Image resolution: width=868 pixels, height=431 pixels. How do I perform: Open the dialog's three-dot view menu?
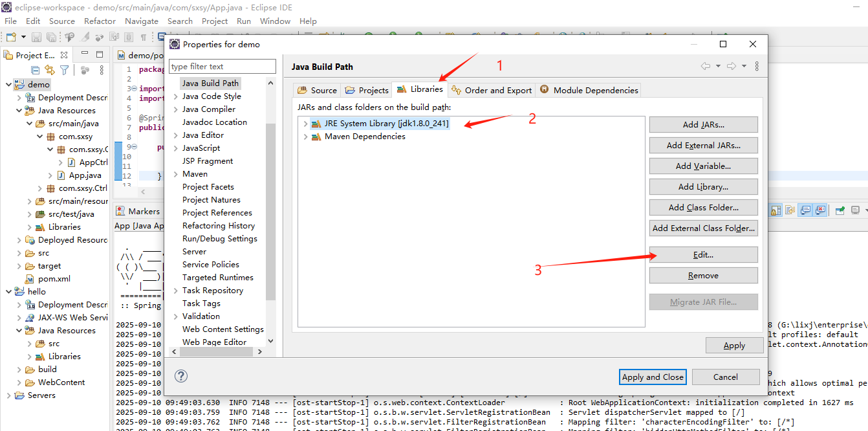757,66
